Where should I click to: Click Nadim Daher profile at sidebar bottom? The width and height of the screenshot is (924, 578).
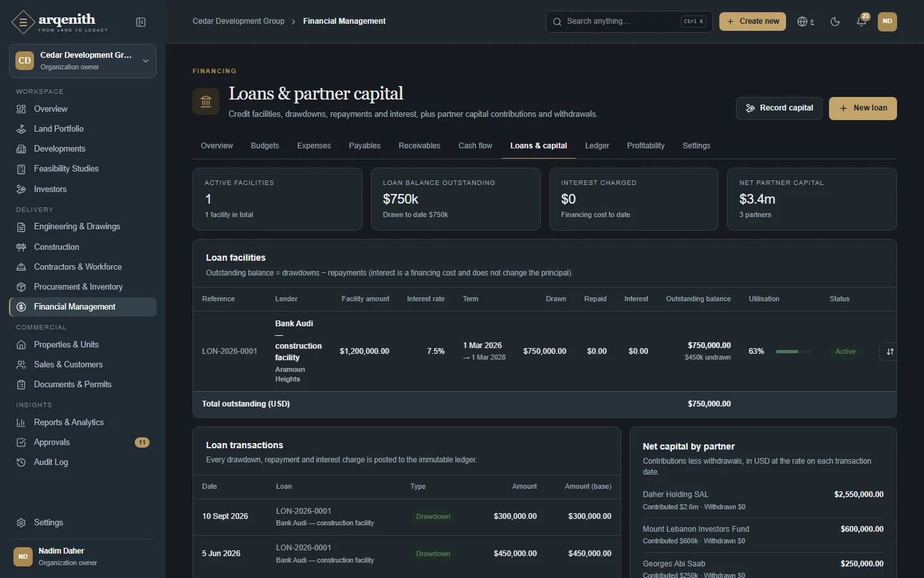point(83,557)
